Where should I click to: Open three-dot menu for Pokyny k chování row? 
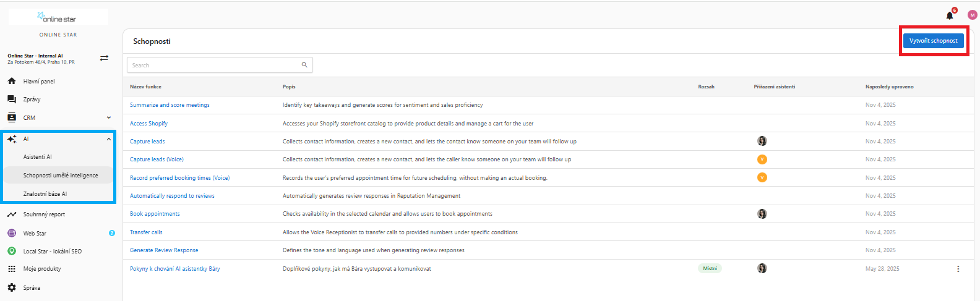[958, 269]
